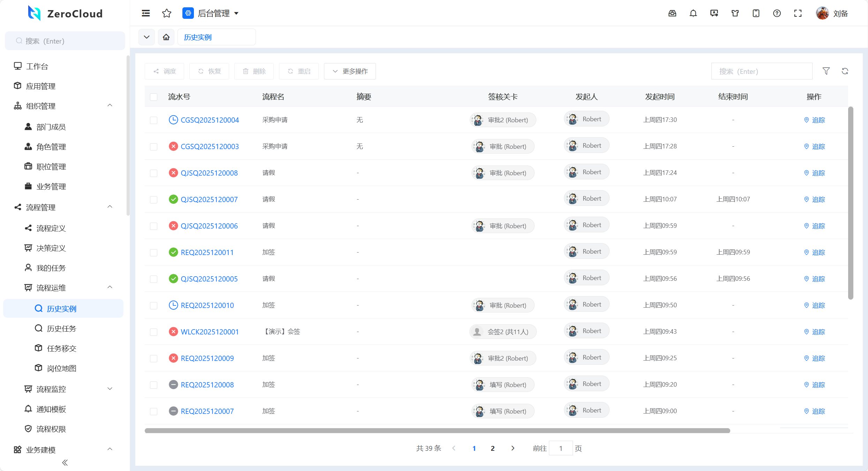Open record link QJSQ2025120007

pyautogui.click(x=209, y=199)
